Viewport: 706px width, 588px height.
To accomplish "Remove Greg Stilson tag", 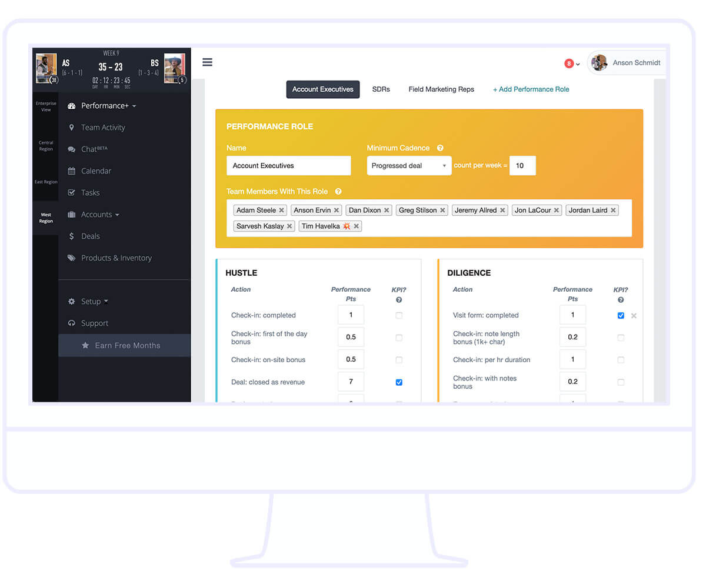I will click(442, 211).
